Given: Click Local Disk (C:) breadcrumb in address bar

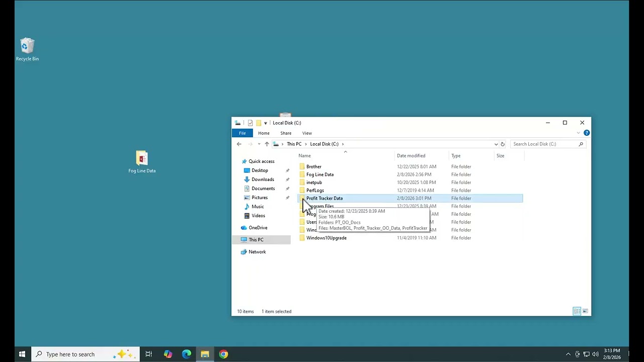Looking at the screenshot, I should [x=324, y=144].
